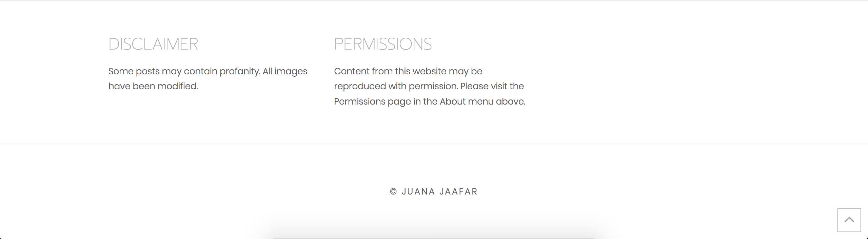Click the word 'About' in permissions paragraph
The width and height of the screenshot is (868, 239).
453,102
